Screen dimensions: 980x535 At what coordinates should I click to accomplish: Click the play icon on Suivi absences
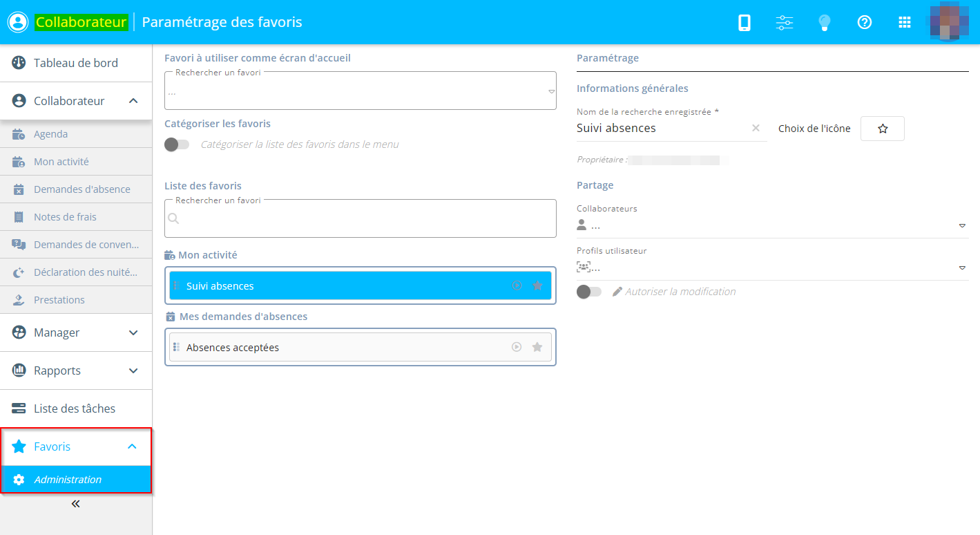(x=517, y=285)
